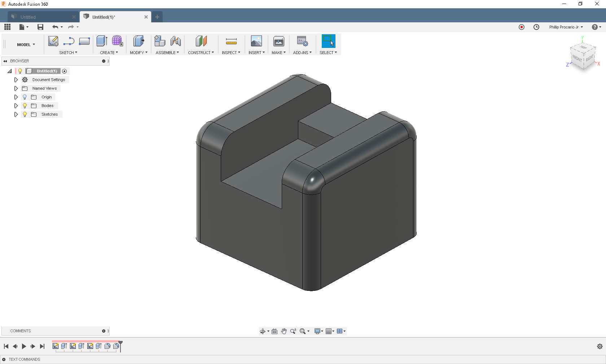Open the Job Status clock icon

(x=536, y=27)
